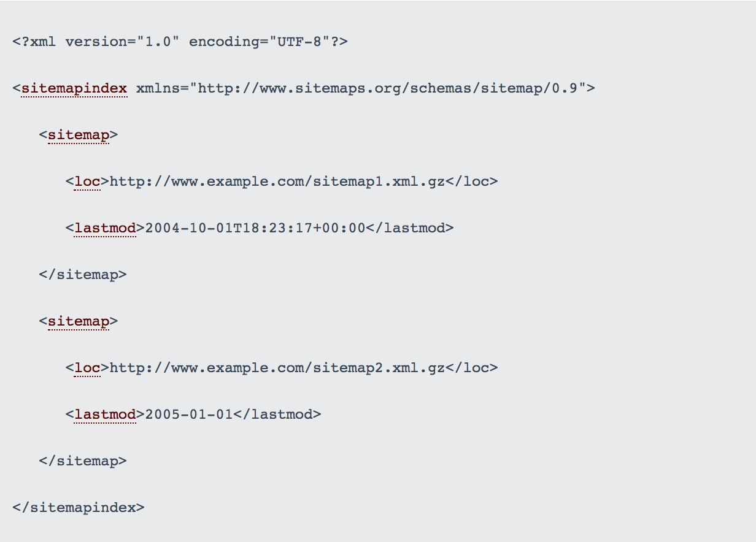This screenshot has height=542, width=756.
Task: Click the 2004-10-01T18:23:17+00:00 timestamp
Action: pyautogui.click(x=255, y=228)
